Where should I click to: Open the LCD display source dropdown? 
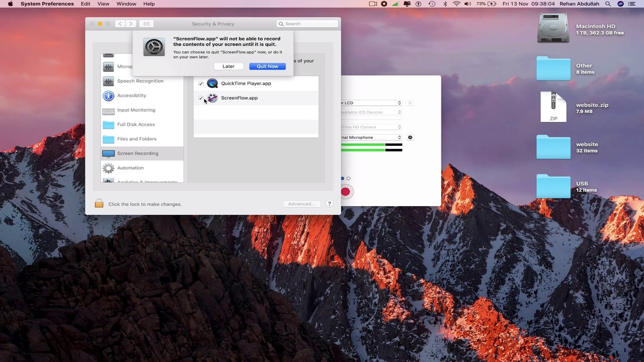click(x=371, y=103)
